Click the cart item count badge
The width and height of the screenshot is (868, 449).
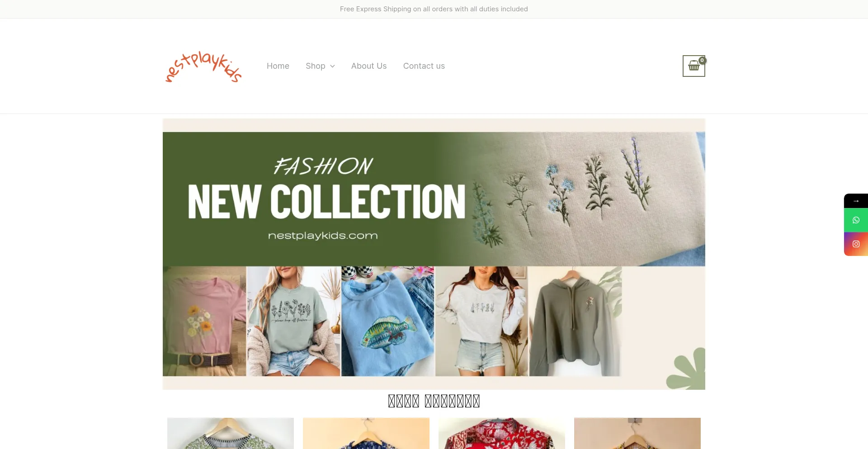(x=702, y=60)
